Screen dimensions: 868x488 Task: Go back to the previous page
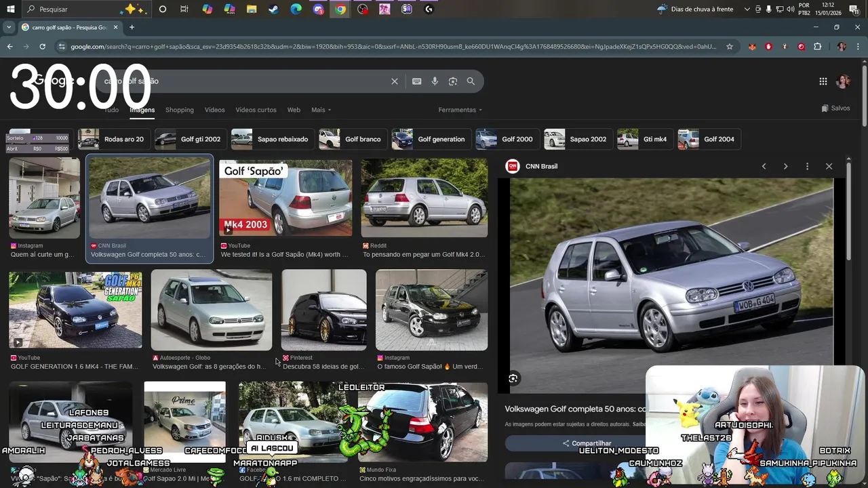(x=9, y=47)
